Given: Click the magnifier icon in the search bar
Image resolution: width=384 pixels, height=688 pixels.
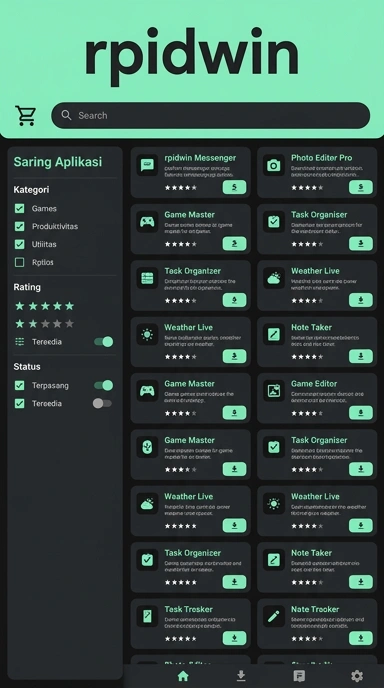Looking at the screenshot, I should (66, 115).
